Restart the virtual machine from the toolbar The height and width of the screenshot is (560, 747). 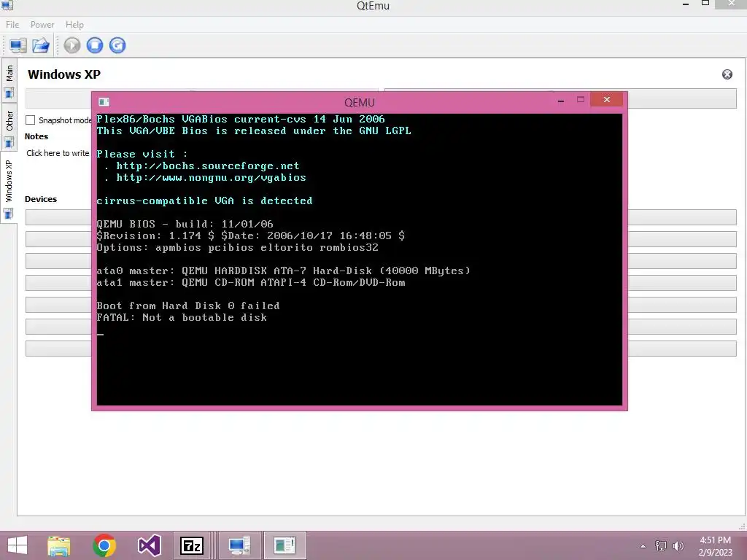(117, 45)
